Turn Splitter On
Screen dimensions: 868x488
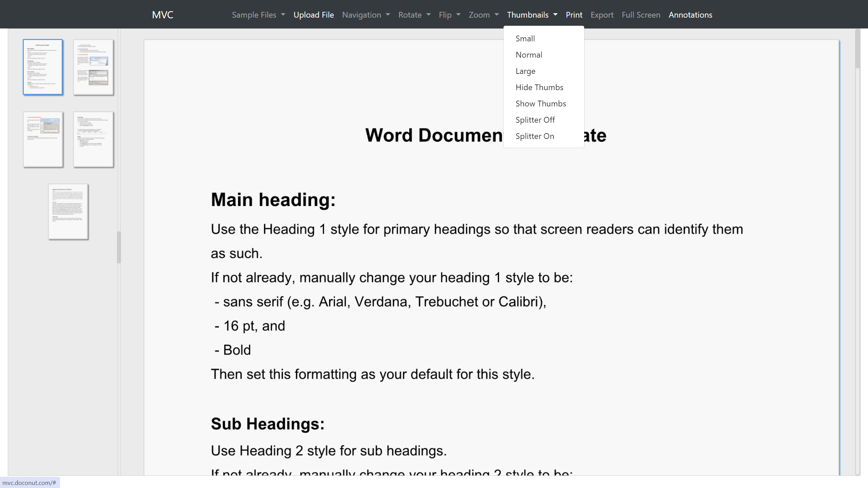coord(544,136)
